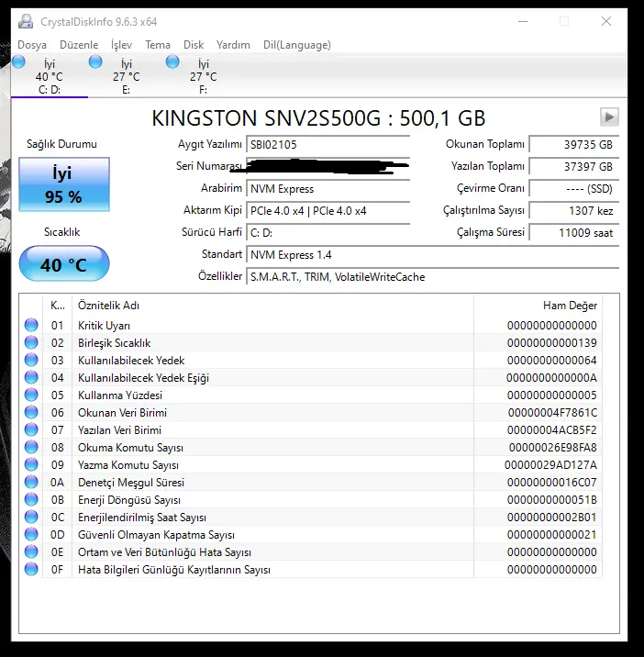Switch to the E: disk tab
This screenshot has width=644, height=657.
pos(126,77)
